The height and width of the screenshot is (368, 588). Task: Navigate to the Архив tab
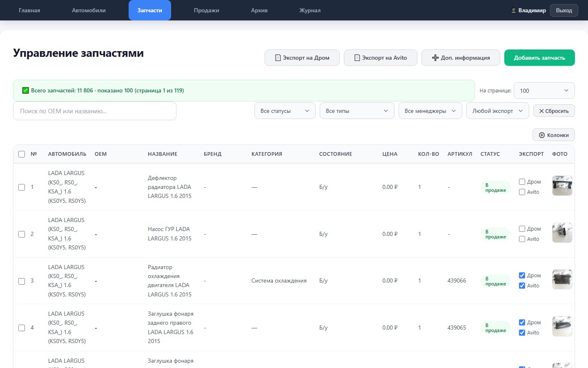click(x=259, y=10)
